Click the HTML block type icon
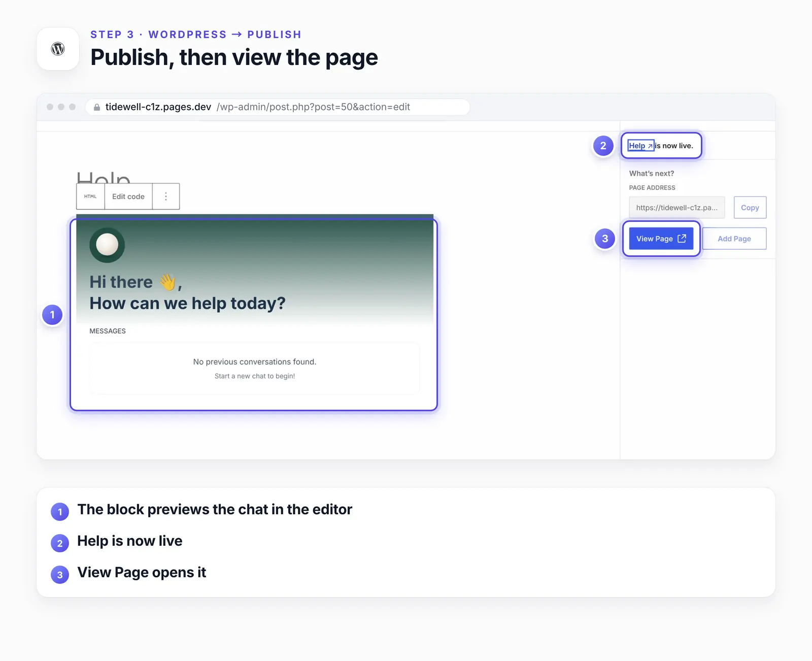812x661 pixels. [90, 196]
